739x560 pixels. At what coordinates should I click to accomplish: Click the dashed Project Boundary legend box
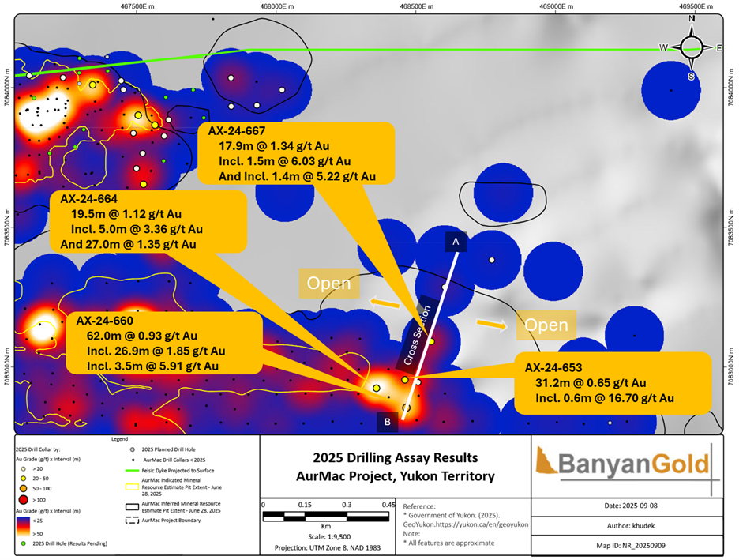(132, 521)
